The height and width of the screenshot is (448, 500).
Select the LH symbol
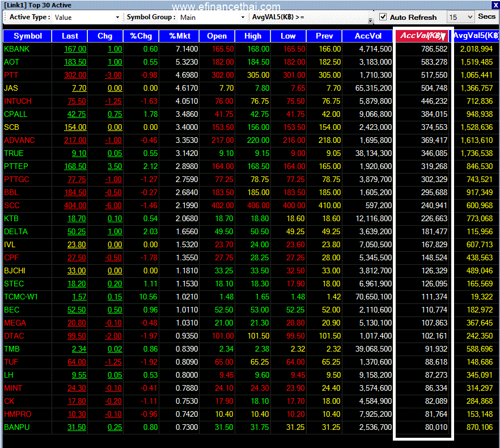[9, 375]
